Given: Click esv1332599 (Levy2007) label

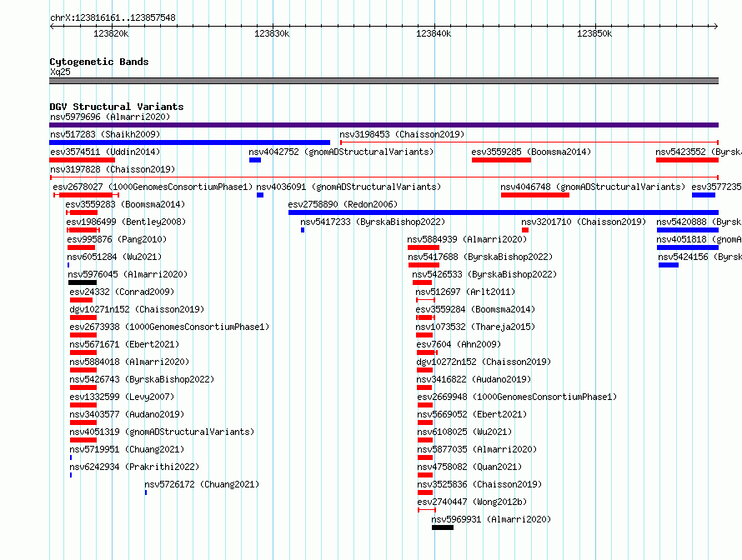Looking at the screenshot, I should [122, 397].
